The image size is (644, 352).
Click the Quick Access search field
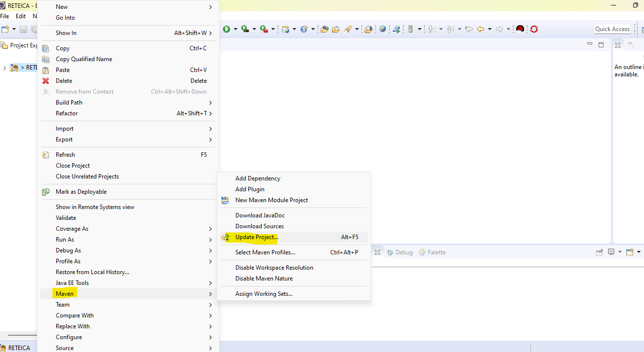click(x=612, y=29)
